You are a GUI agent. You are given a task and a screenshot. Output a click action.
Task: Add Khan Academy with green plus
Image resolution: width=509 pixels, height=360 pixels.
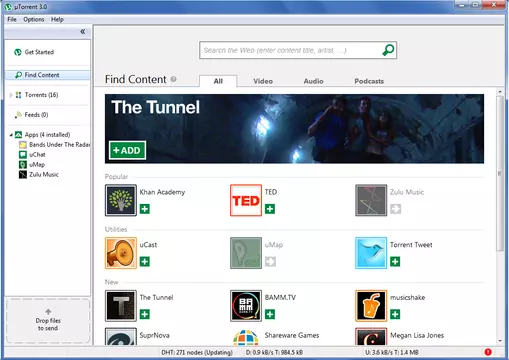(145, 209)
